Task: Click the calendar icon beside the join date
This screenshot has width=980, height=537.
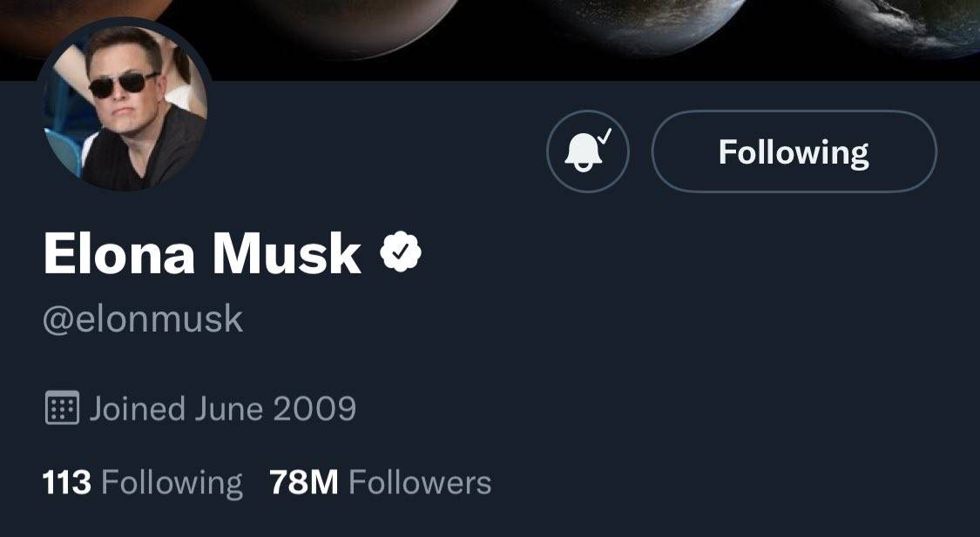Action: [x=62, y=408]
